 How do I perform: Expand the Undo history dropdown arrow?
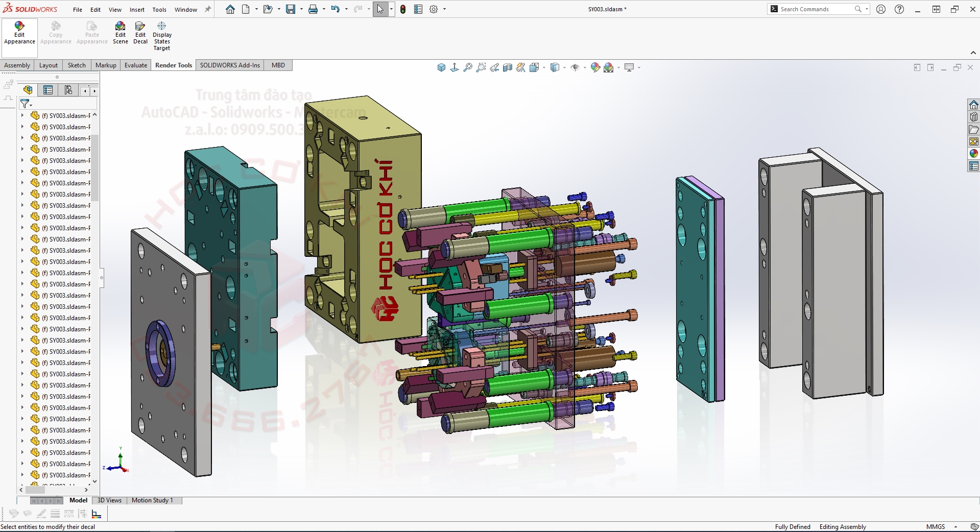[x=346, y=9]
